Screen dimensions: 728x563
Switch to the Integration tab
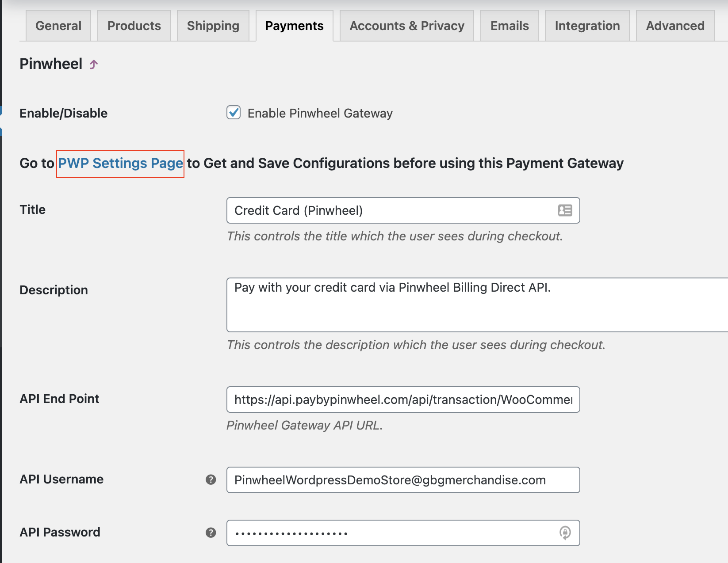pyautogui.click(x=587, y=26)
